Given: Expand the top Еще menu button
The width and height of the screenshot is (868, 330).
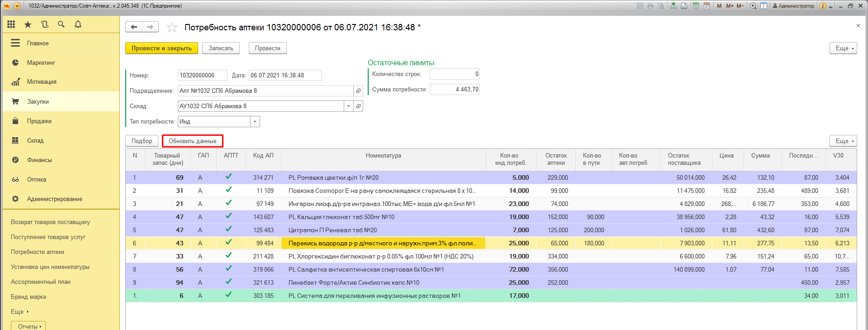Looking at the screenshot, I should click(x=843, y=48).
